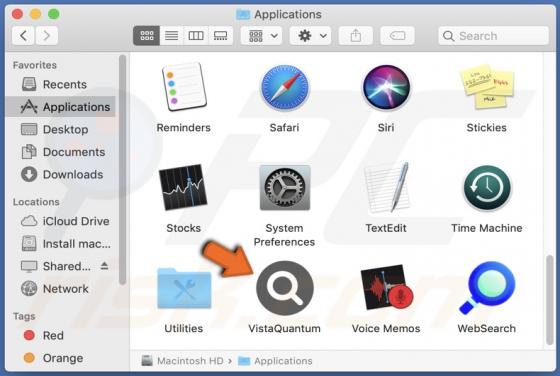The height and width of the screenshot is (376, 560).
Task: Open Downloads in the sidebar
Action: [x=61, y=175]
